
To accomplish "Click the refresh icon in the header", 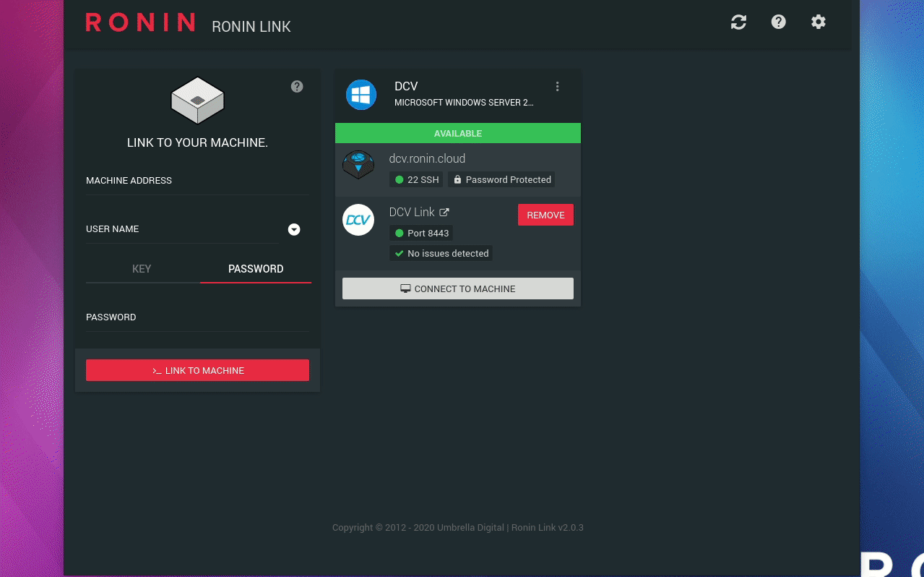I will click(738, 22).
